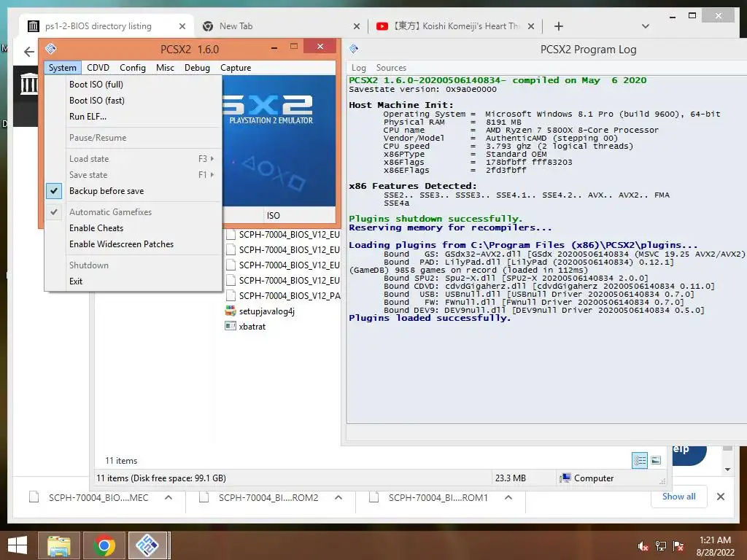Click the SCPH-70004_BI....ROM2 download file icon
Viewport: 747px width, 560px height.
click(204, 497)
